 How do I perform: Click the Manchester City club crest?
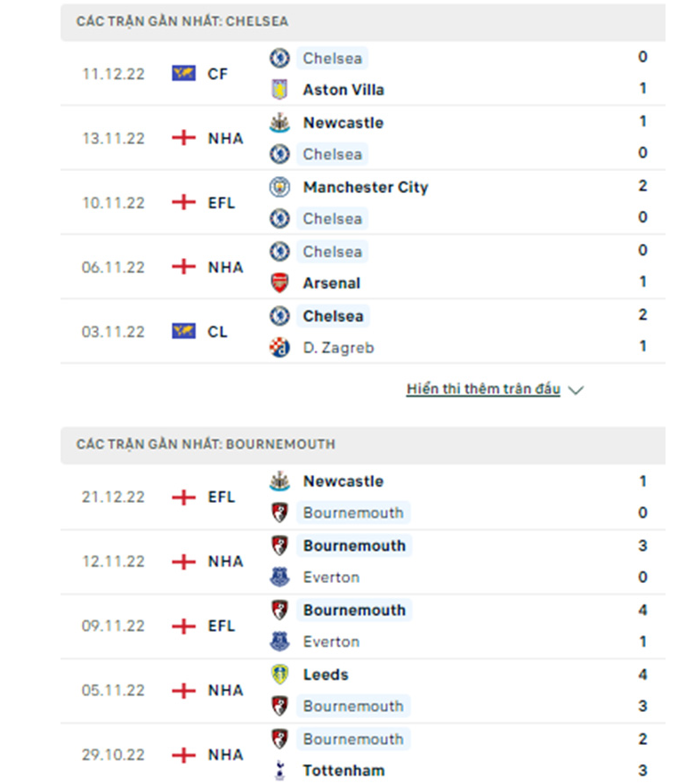(279, 187)
